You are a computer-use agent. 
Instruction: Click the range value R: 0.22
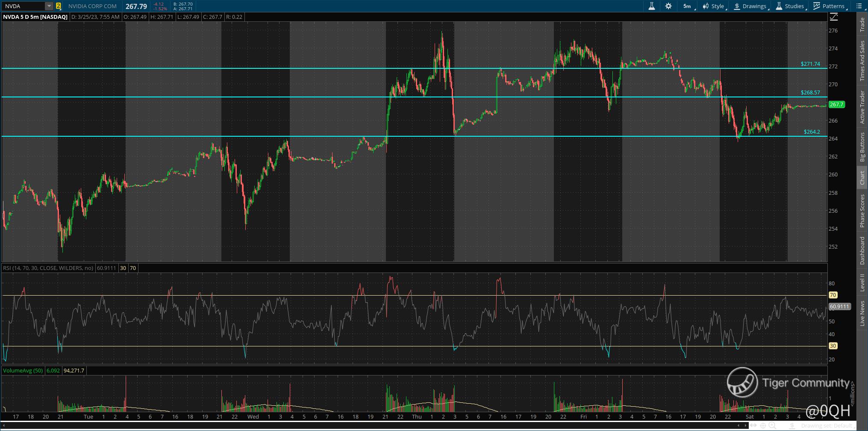[x=234, y=17]
